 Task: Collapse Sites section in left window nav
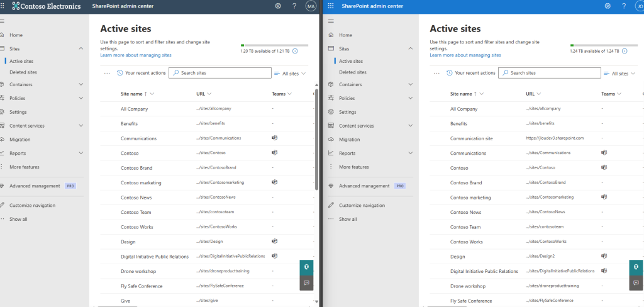(x=81, y=48)
